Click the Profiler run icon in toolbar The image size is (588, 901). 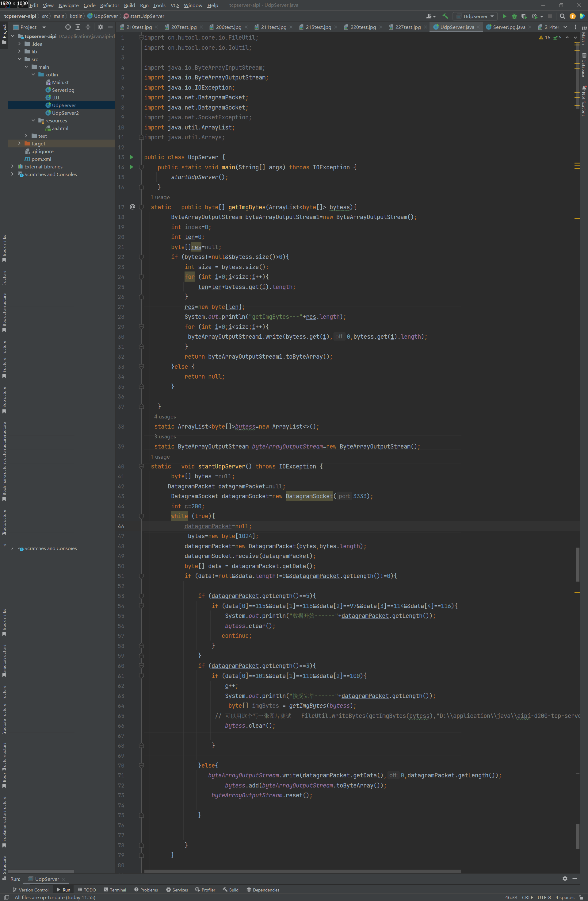pyautogui.click(x=535, y=16)
